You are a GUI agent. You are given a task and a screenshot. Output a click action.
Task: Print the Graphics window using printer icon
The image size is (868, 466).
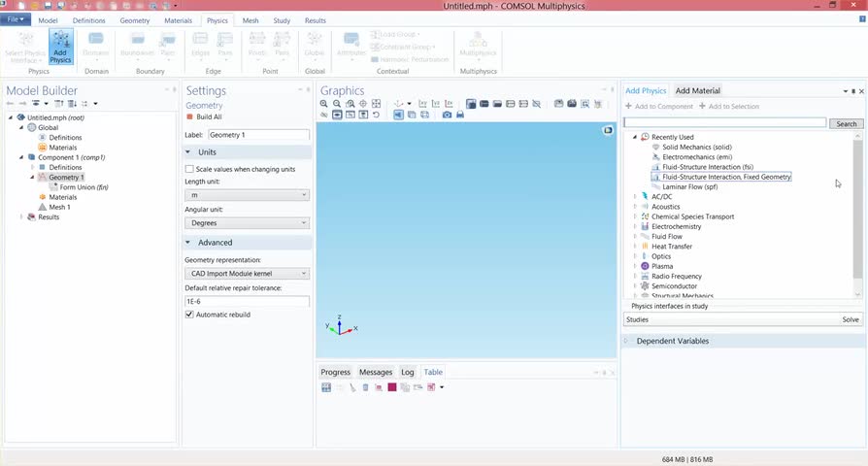click(x=460, y=115)
